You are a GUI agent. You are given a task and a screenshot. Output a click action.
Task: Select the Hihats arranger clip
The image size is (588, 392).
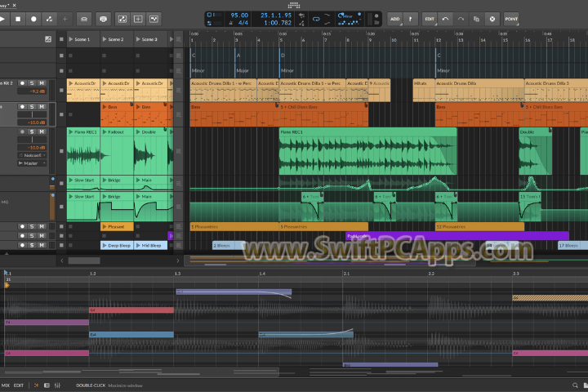(x=424, y=90)
